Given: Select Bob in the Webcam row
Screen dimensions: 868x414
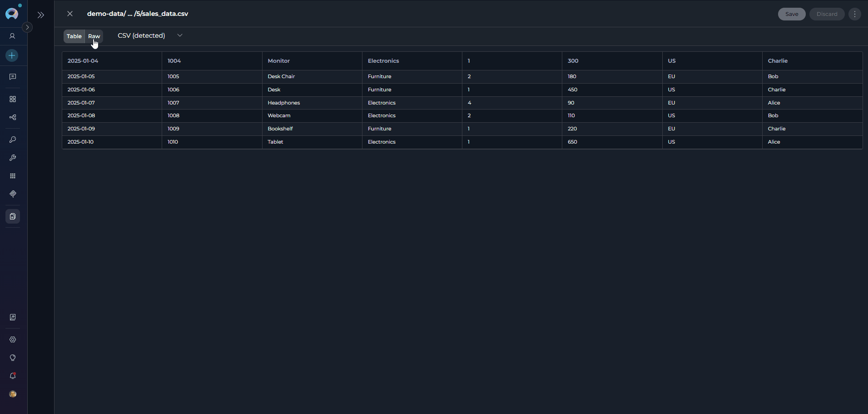Looking at the screenshot, I should point(812,116).
